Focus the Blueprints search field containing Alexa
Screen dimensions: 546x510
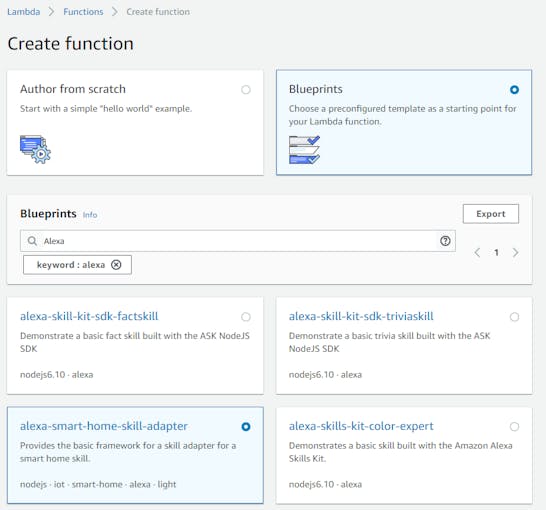tap(238, 241)
